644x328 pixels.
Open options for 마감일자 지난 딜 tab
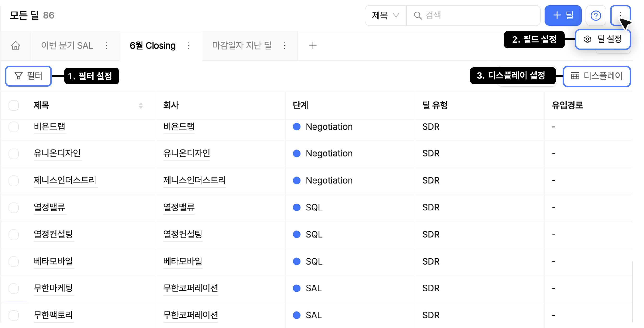pos(285,46)
